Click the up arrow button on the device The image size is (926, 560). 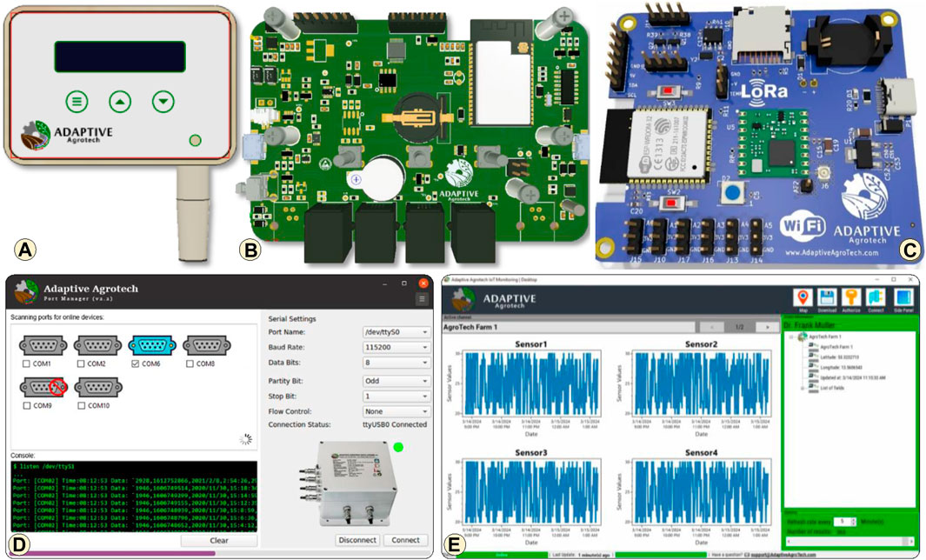(120, 102)
